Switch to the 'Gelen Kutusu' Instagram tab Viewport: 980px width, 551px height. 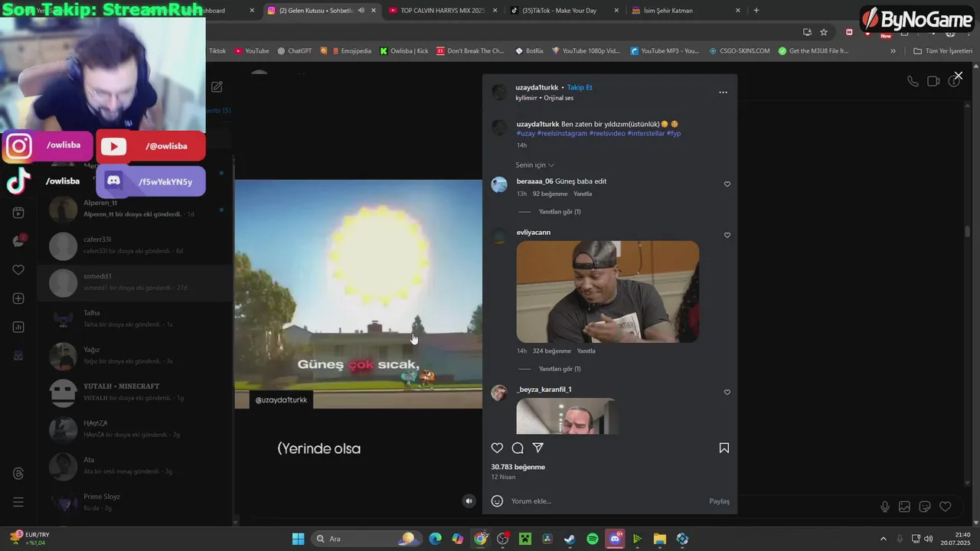[x=322, y=11]
